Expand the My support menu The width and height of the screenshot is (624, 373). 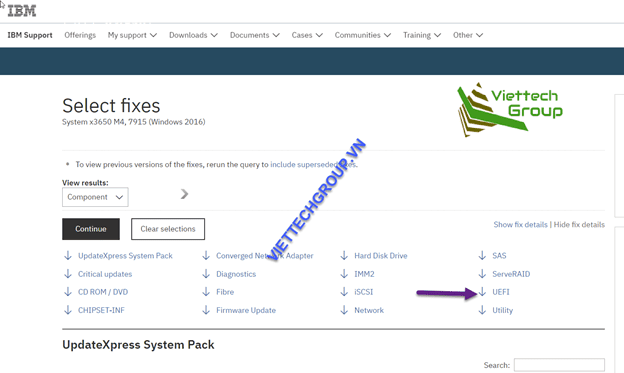point(132,35)
